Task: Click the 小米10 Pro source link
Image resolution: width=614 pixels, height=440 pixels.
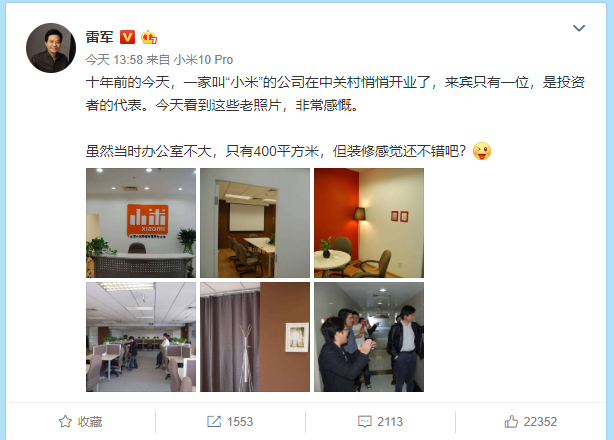Action: 203,60
